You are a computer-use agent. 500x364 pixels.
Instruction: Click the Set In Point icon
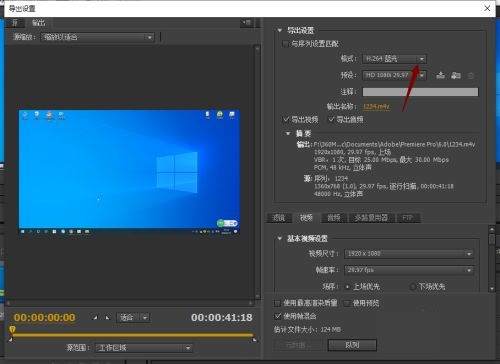click(95, 317)
